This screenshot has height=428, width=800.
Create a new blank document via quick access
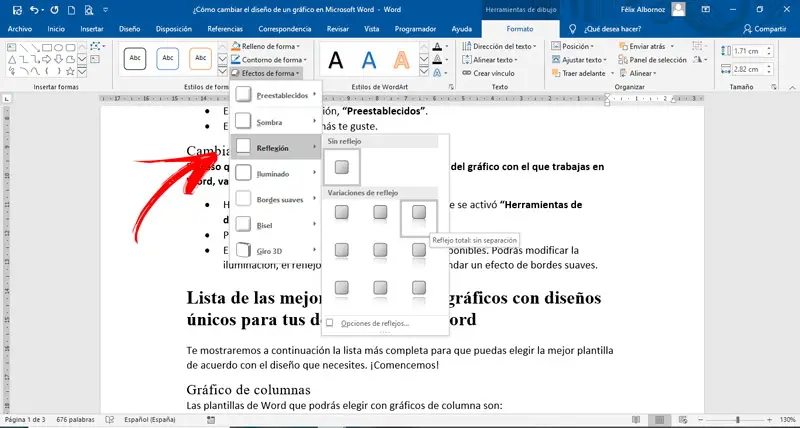72,10
